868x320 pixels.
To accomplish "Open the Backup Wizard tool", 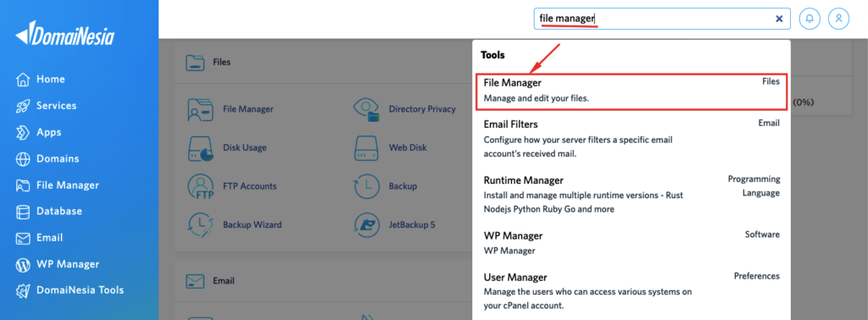I will pyautogui.click(x=235, y=225).
